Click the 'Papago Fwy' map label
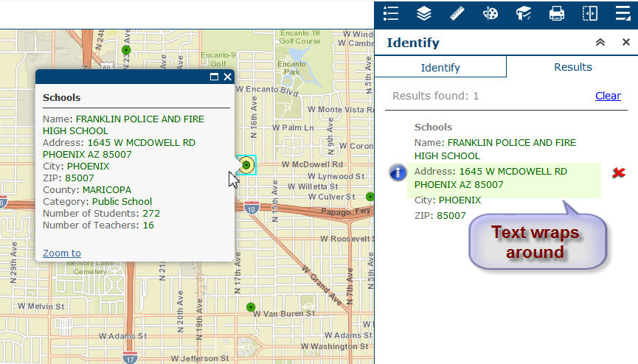The height and width of the screenshot is (364, 638). click(x=345, y=211)
